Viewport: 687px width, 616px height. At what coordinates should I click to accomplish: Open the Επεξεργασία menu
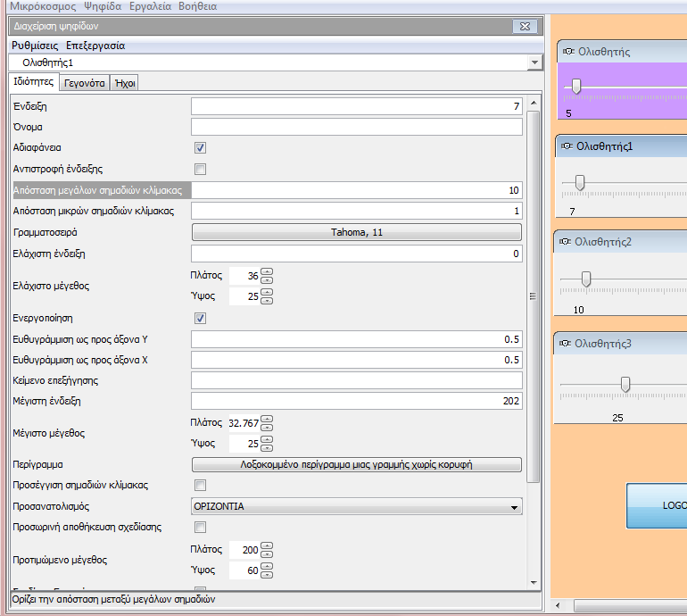pyautogui.click(x=95, y=46)
